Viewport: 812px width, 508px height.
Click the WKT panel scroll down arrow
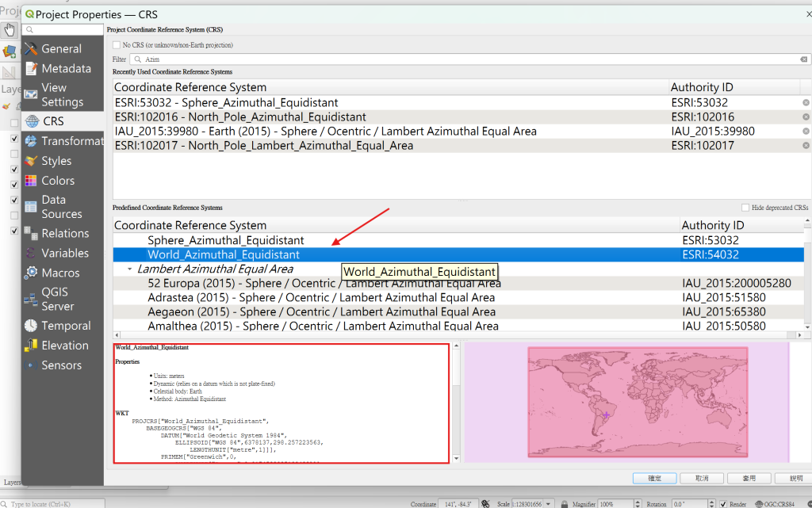tap(456, 458)
